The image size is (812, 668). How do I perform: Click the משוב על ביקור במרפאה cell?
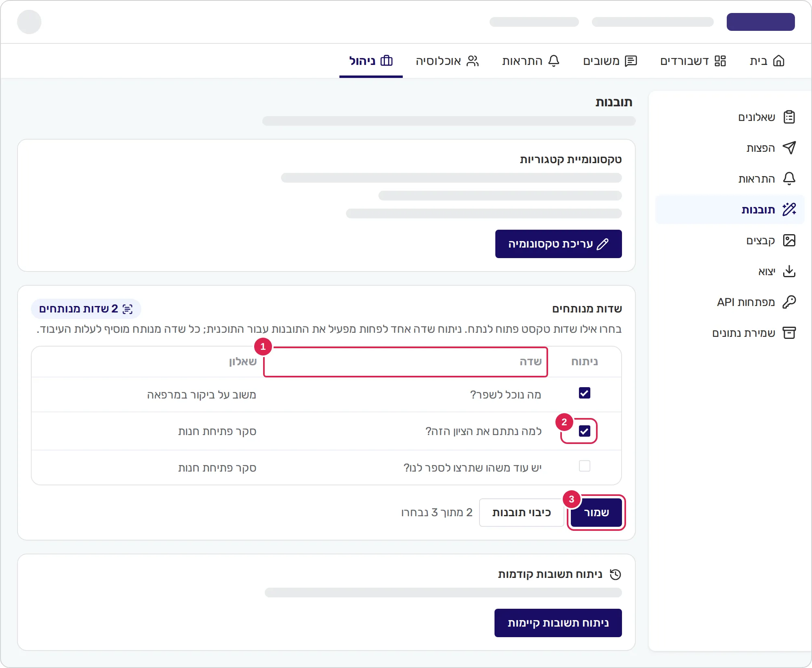coord(201,394)
